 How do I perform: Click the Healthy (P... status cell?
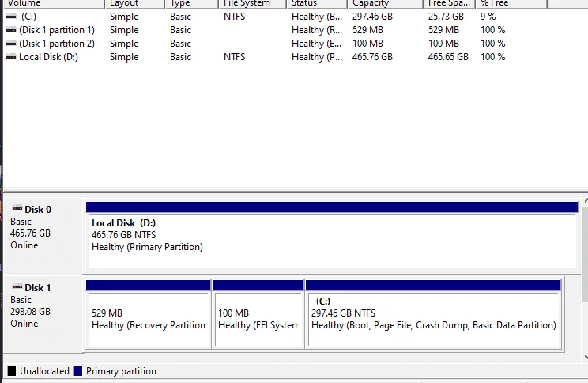tap(317, 57)
